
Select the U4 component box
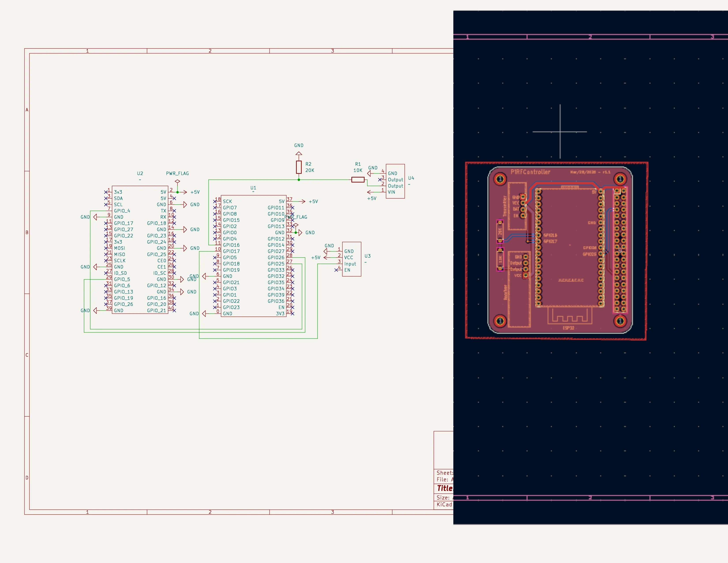(395, 181)
